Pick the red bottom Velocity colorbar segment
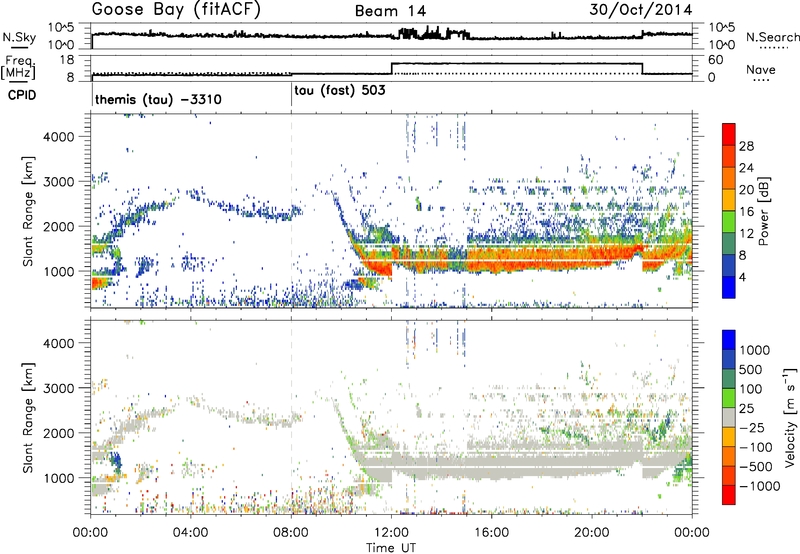Viewport: 800px width, 554px height. pos(729,495)
